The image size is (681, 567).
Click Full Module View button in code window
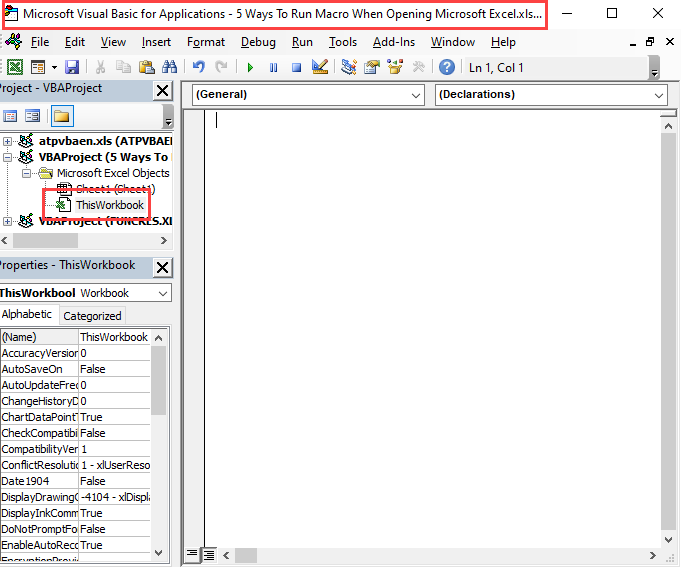click(209, 554)
